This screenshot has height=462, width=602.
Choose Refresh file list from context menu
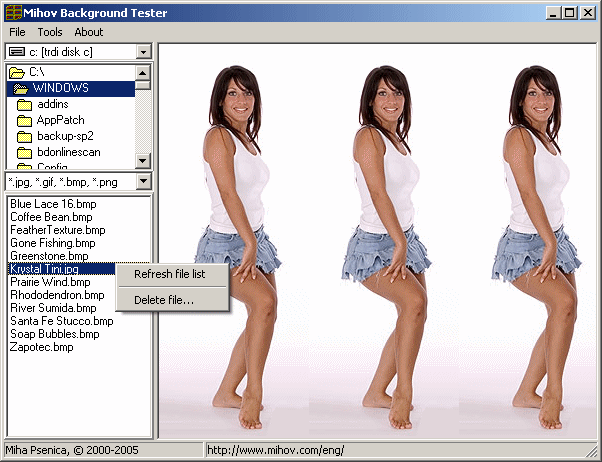[170, 274]
